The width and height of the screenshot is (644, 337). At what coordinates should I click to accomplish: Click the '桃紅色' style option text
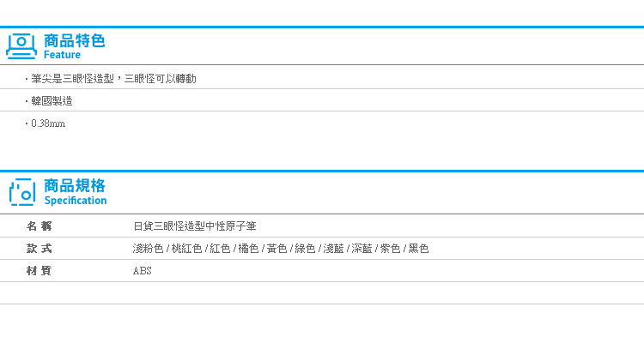tap(186, 249)
